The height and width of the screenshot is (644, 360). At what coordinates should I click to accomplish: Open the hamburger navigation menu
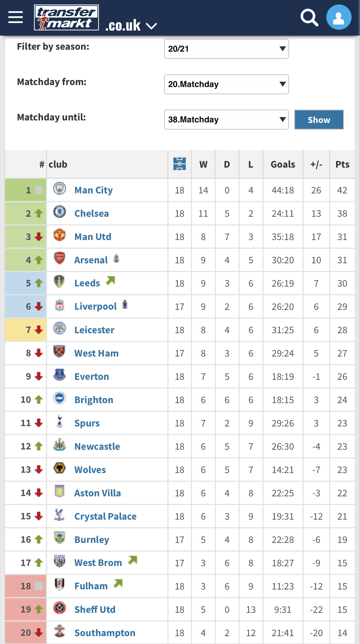coord(15,17)
